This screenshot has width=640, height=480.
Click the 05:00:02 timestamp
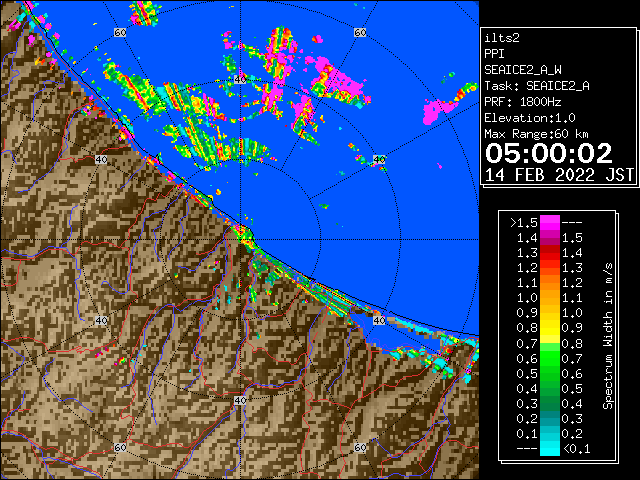pyautogui.click(x=549, y=153)
